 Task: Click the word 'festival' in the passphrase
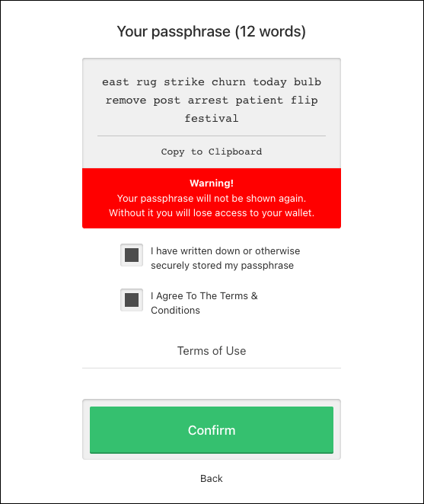tap(212, 119)
